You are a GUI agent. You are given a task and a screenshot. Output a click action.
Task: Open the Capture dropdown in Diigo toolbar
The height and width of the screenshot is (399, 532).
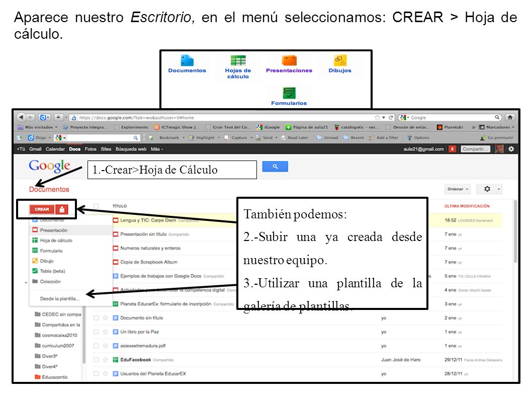tap(238, 137)
